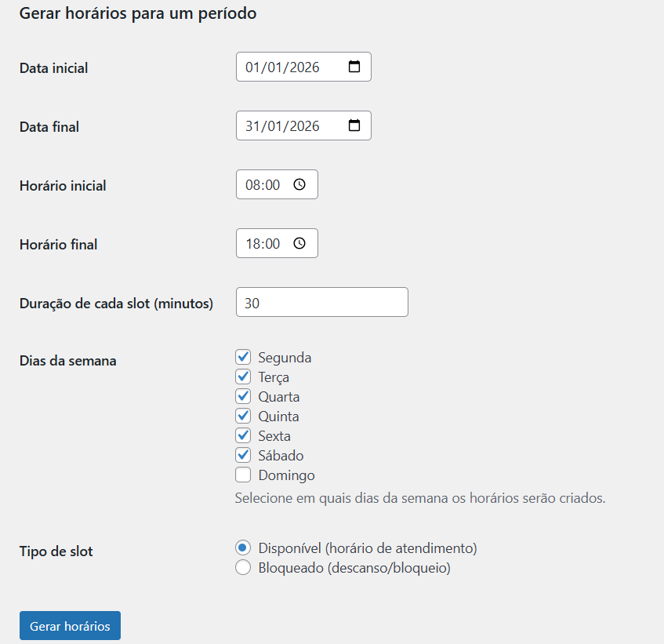Click the Domingo label text

[286, 475]
